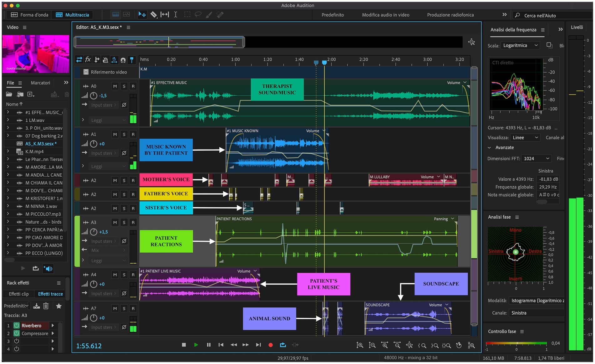This screenshot has width=595, height=364.
Task: Toggle auto-play speaker icon in Files panel
Action: click(48, 268)
